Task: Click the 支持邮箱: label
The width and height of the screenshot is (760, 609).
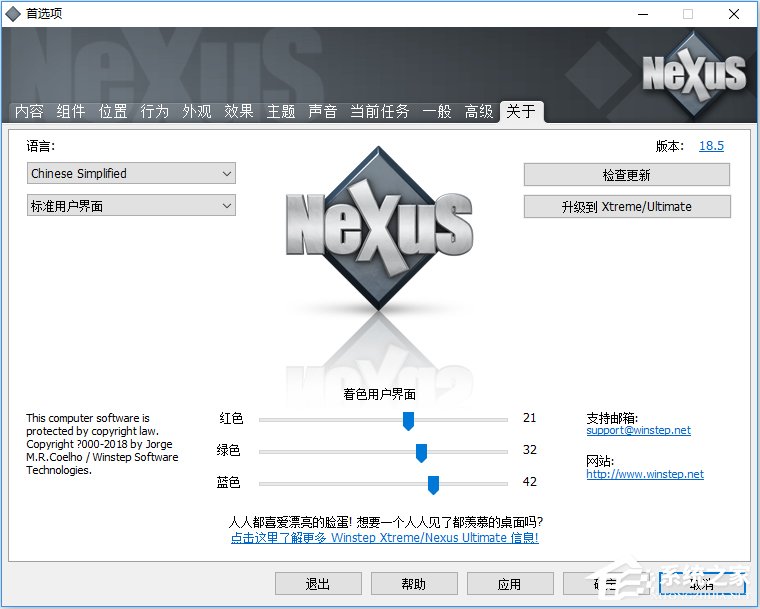Action: [x=612, y=417]
